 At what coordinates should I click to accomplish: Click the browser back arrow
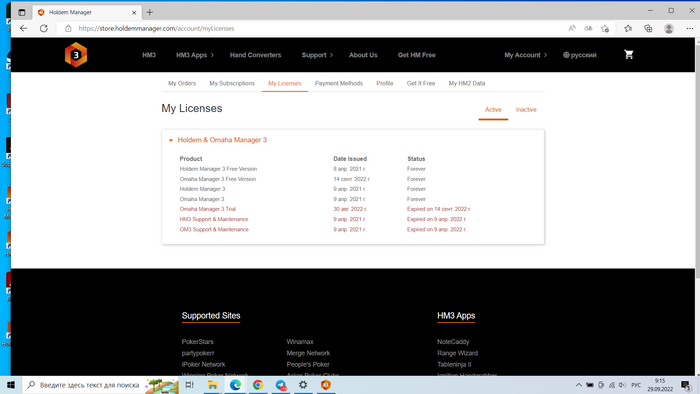[24, 28]
